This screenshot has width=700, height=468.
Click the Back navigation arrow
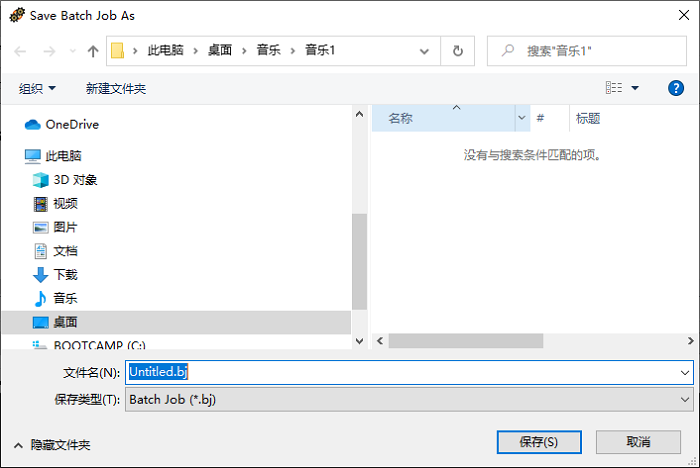20,51
